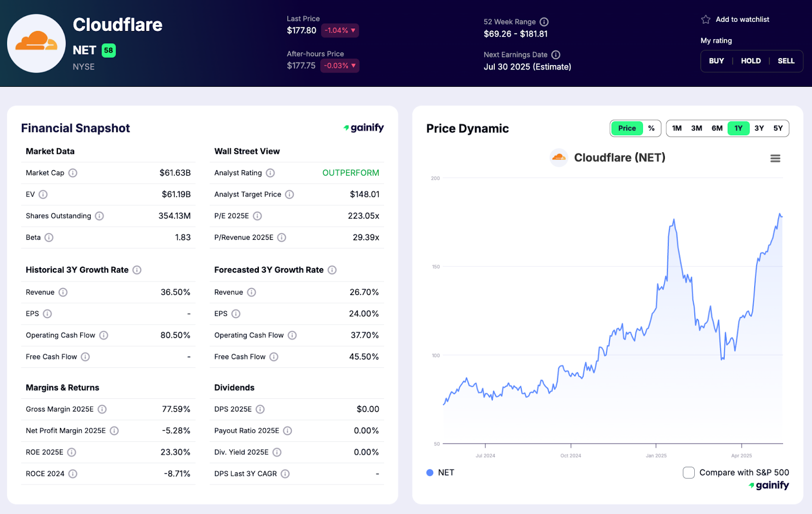812x514 pixels.
Task: Click info icon for historical EPS growth
Action: [x=47, y=314]
